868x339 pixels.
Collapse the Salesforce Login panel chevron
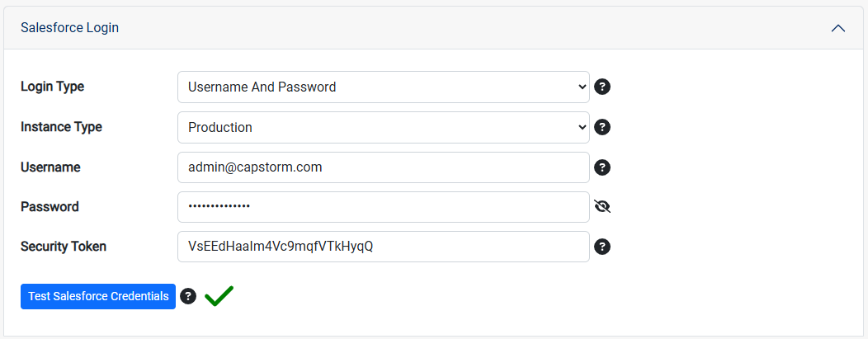pyautogui.click(x=838, y=28)
